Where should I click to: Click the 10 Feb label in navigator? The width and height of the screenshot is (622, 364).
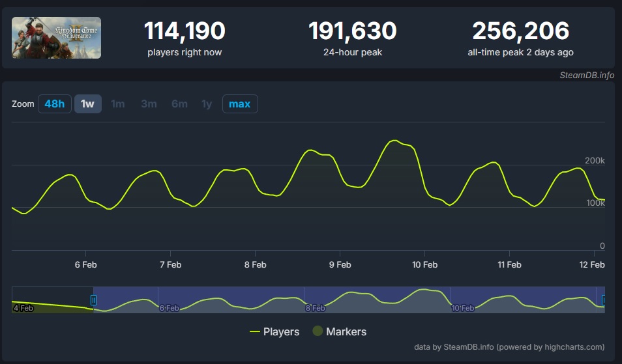point(462,308)
